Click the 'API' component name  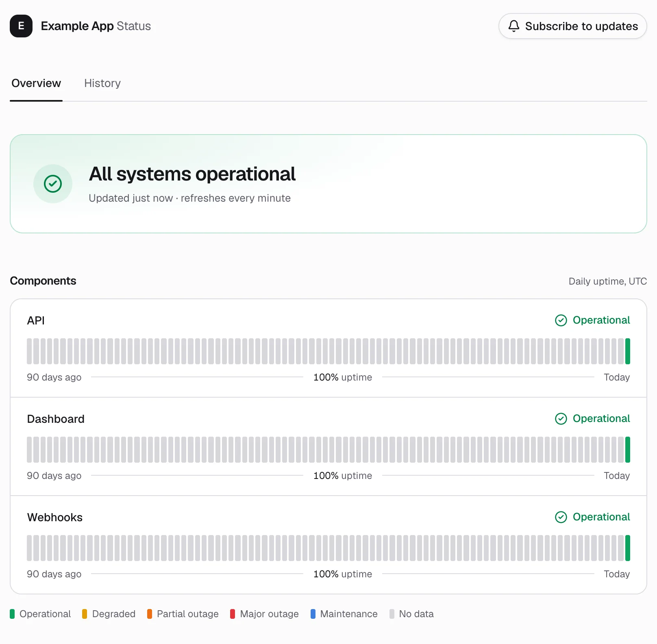point(36,321)
